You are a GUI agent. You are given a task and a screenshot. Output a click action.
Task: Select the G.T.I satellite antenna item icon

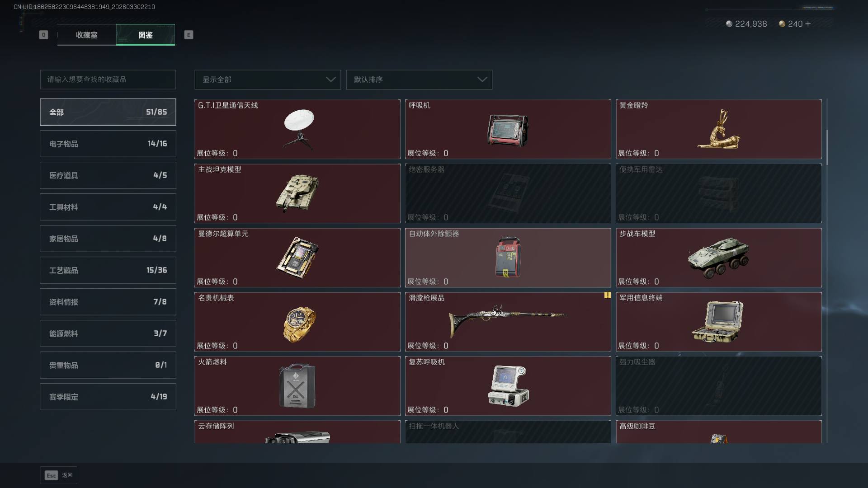298,129
